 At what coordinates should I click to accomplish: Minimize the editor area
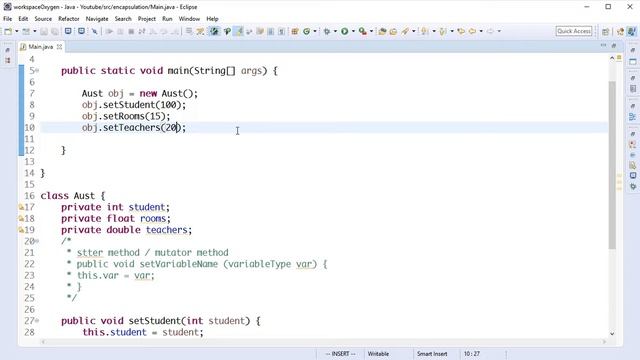coord(603,46)
